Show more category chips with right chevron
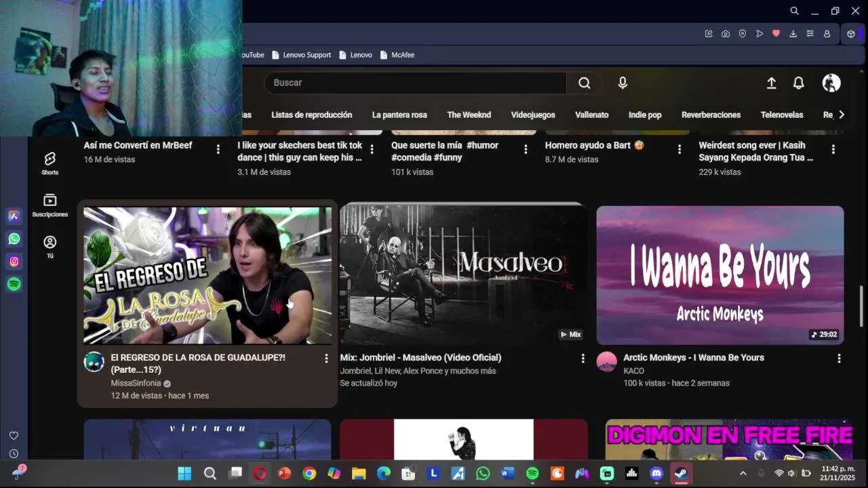The height and width of the screenshot is (488, 868). pyautogui.click(x=842, y=115)
